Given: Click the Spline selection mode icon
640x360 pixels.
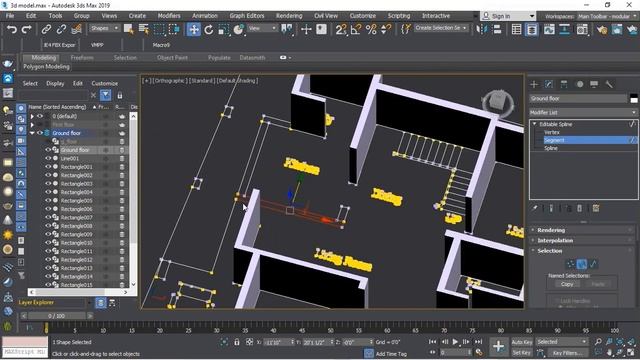Looking at the screenshot, I should click(593, 264).
